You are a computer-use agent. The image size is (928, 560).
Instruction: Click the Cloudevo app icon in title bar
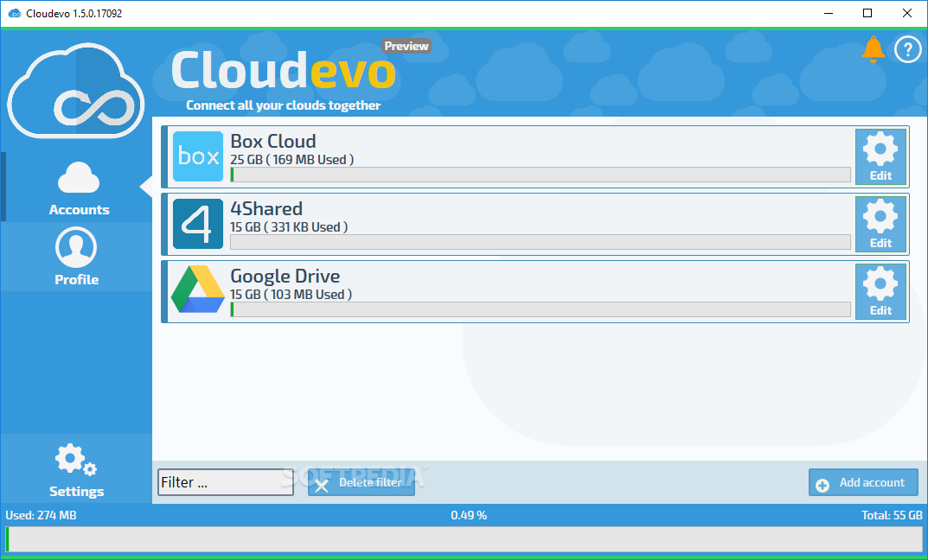click(15, 13)
